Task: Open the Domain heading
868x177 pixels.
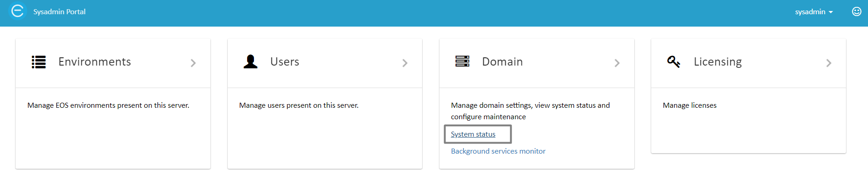Action: pyautogui.click(x=502, y=62)
